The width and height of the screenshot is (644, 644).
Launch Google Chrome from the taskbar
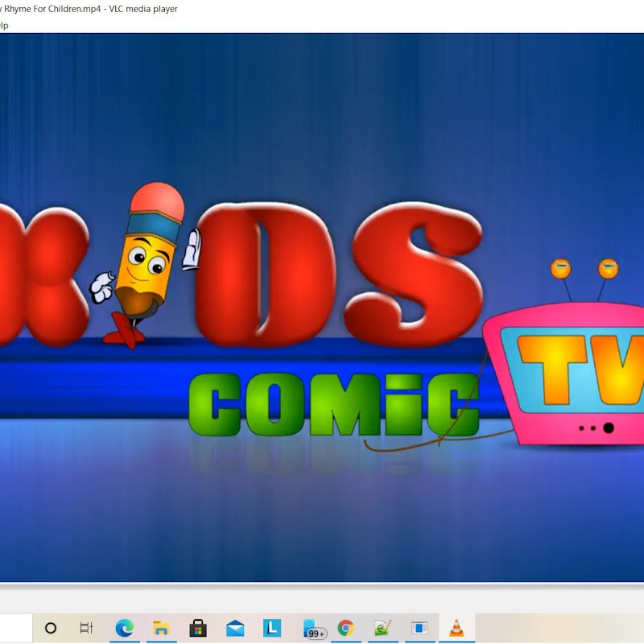point(345,628)
